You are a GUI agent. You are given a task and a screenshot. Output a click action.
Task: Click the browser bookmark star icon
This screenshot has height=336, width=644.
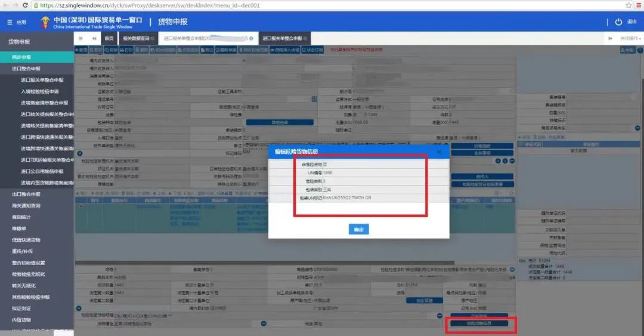pyautogui.click(x=628, y=5)
